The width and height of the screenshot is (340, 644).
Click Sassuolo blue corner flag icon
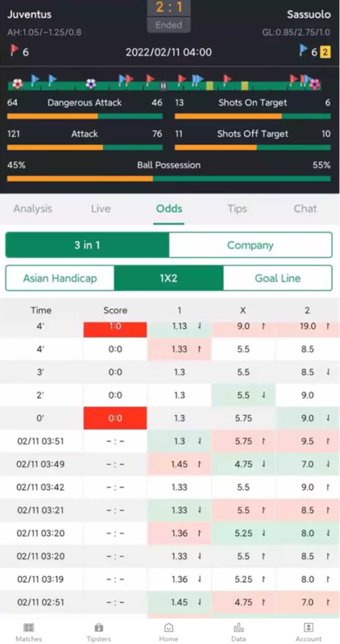click(x=303, y=50)
